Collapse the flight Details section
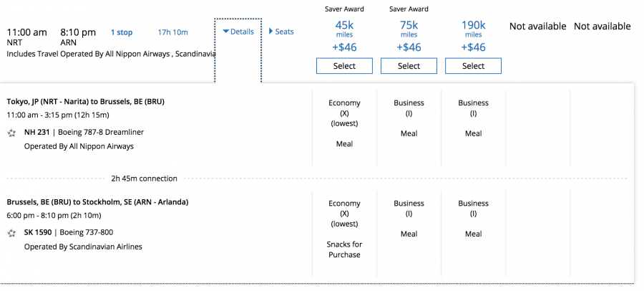The width and height of the screenshot is (644, 291). [238, 32]
